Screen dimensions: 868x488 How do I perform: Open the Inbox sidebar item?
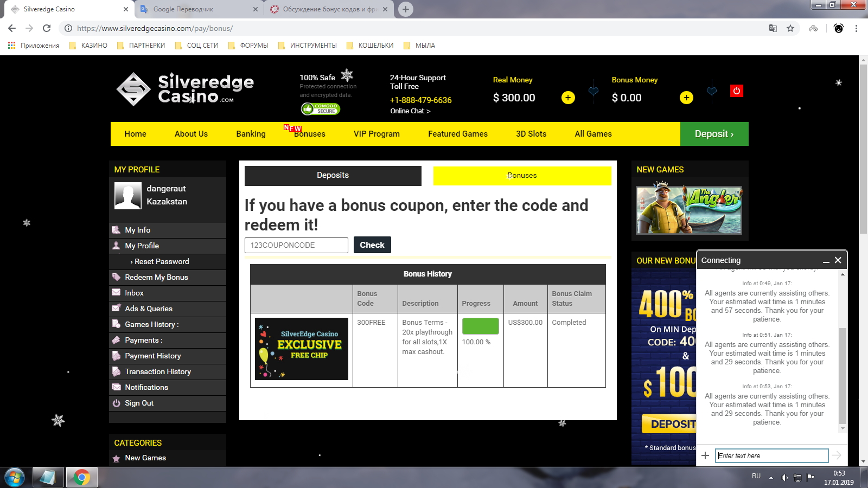tap(168, 293)
